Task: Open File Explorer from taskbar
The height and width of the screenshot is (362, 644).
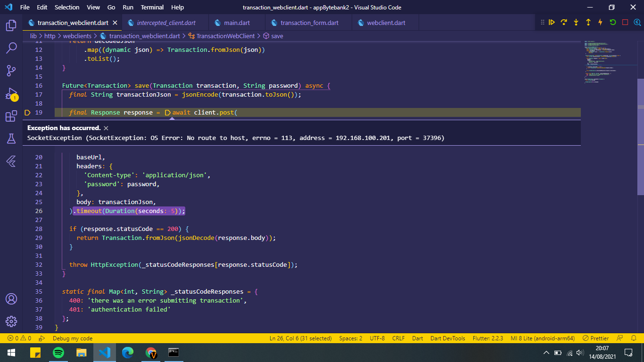Action: point(82,353)
